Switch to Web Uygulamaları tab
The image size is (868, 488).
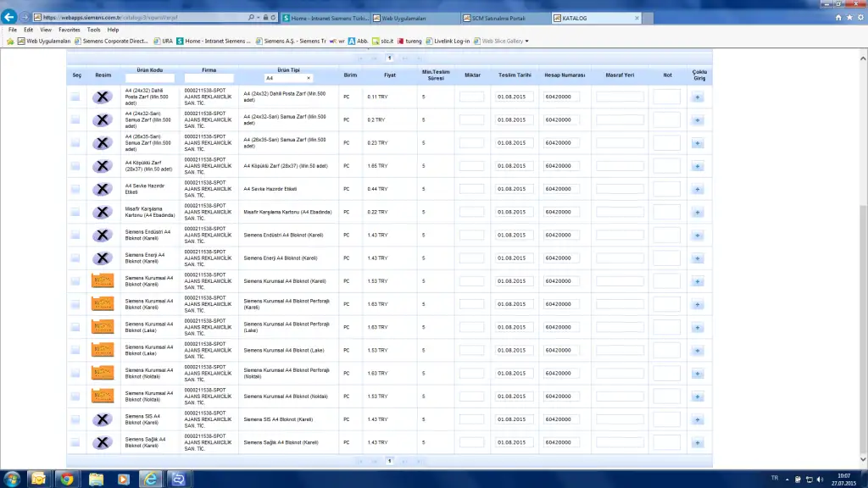415,19
